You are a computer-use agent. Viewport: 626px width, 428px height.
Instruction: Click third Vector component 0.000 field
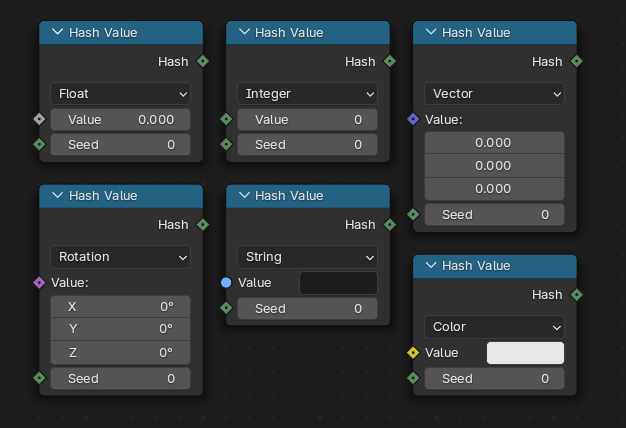494,189
